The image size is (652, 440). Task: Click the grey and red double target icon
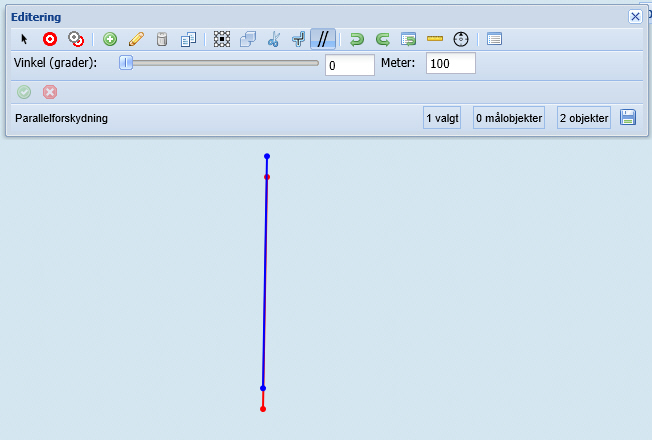click(76, 39)
